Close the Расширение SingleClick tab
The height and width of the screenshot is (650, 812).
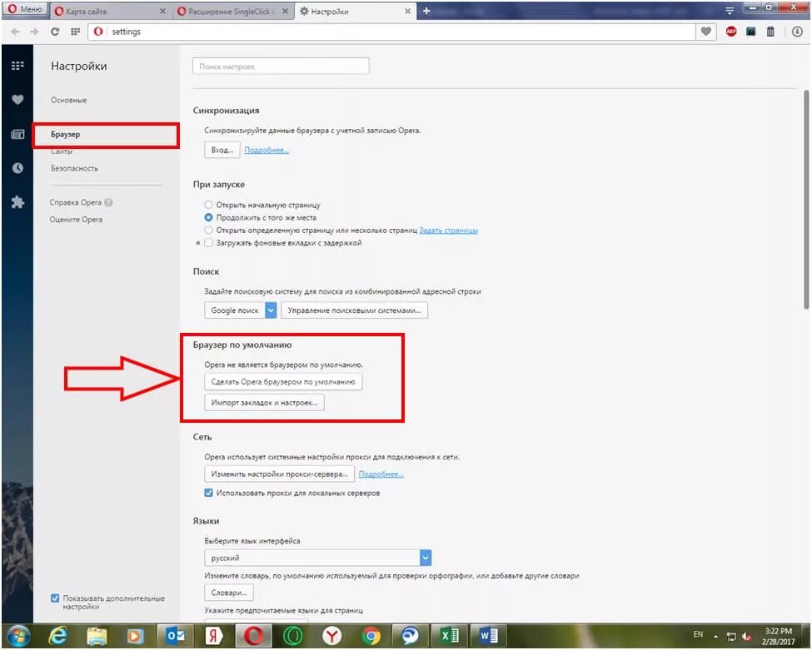(285, 11)
